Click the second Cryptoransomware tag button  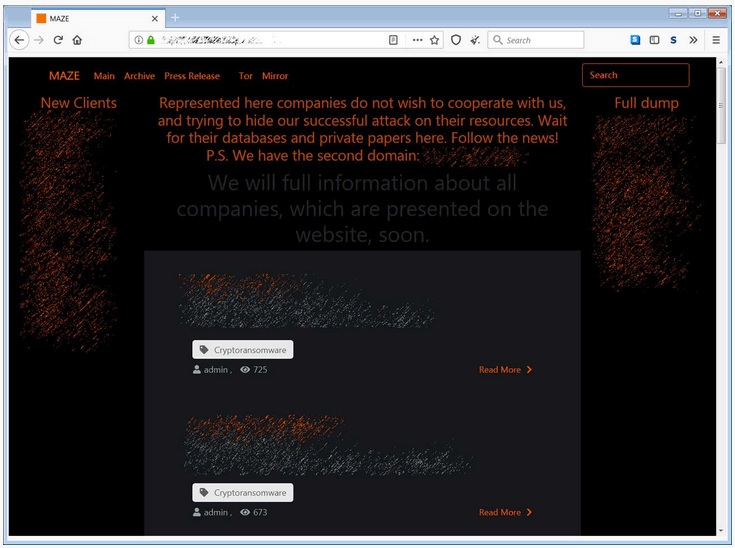[x=243, y=493]
